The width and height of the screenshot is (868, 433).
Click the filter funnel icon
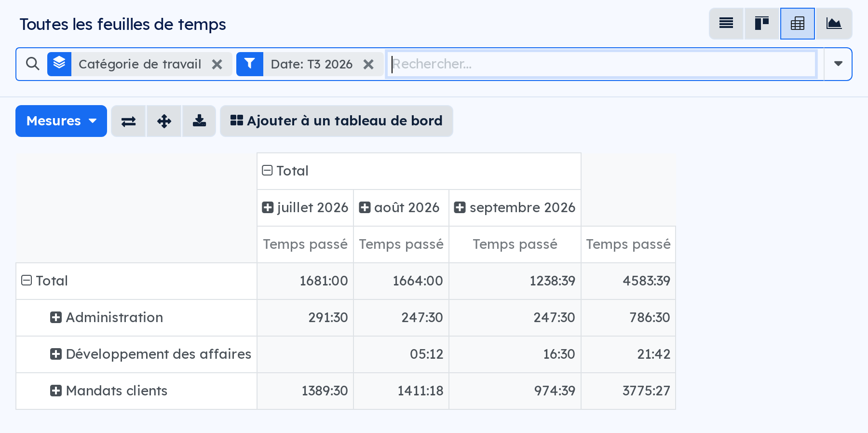tap(249, 64)
